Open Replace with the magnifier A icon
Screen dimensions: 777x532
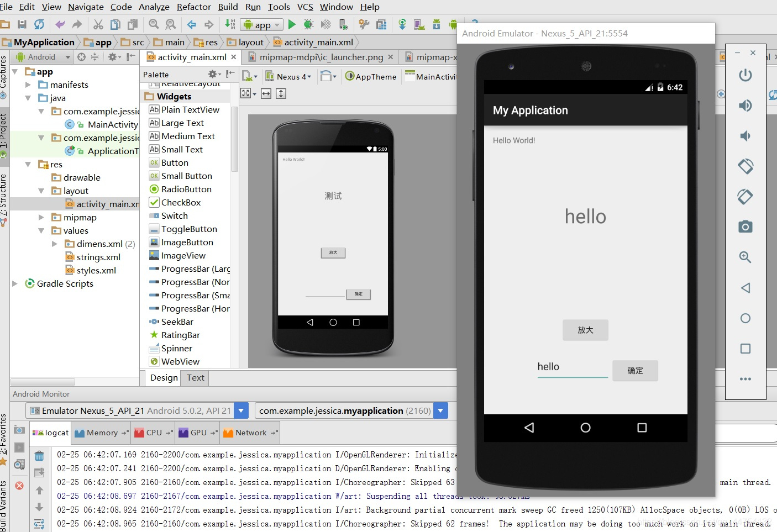[171, 24]
